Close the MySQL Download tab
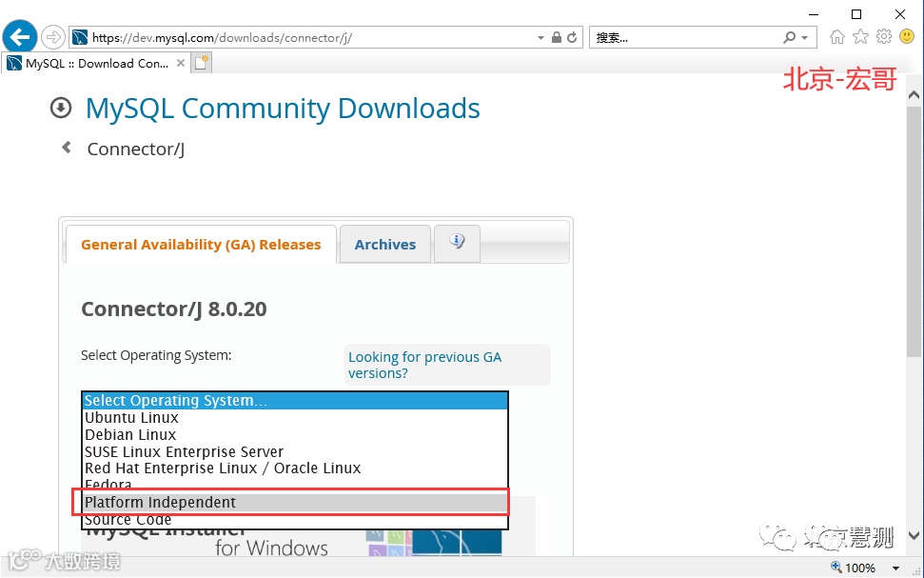 [x=181, y=63]
